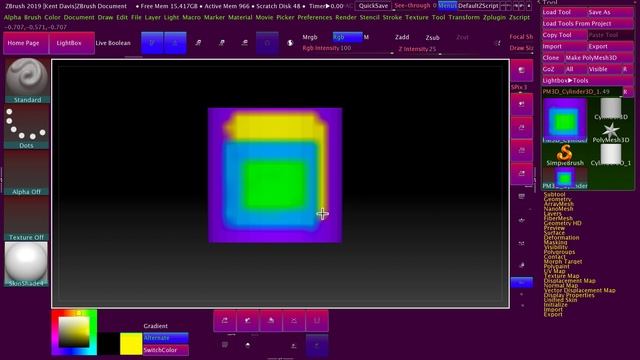Click the SwitchColor button
This screenshot has width=640, height=360.
pyautogui.click(x=166, y=350)
